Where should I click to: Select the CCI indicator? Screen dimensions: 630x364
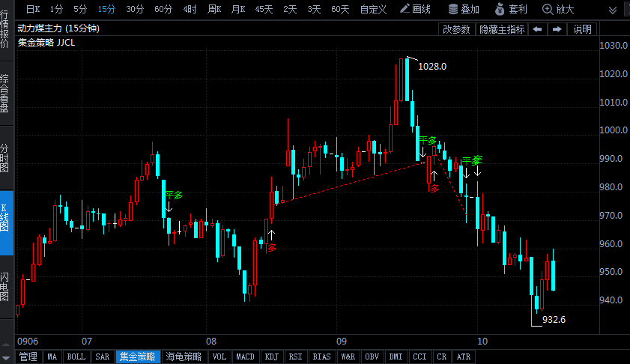click(420, 357)
